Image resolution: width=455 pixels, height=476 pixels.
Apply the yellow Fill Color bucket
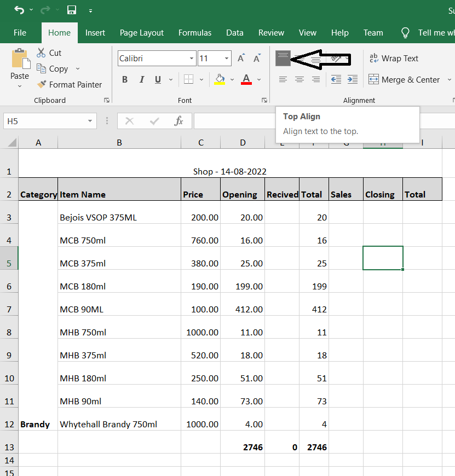220,79
